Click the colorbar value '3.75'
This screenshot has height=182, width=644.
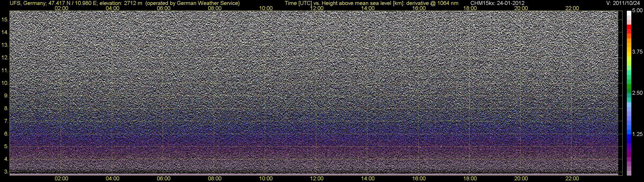point(638,52)
